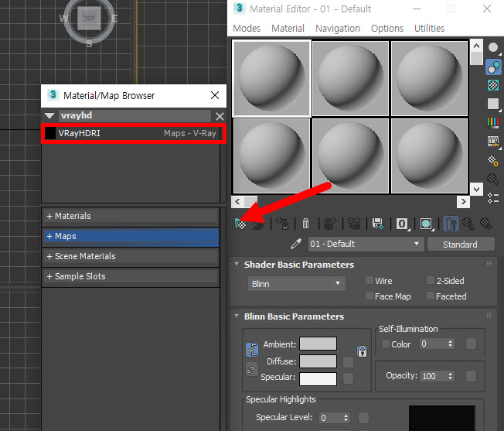Click the Video Color Check icon
The height and width of the screenshot is (431, 504).
(x=493, y=122)
